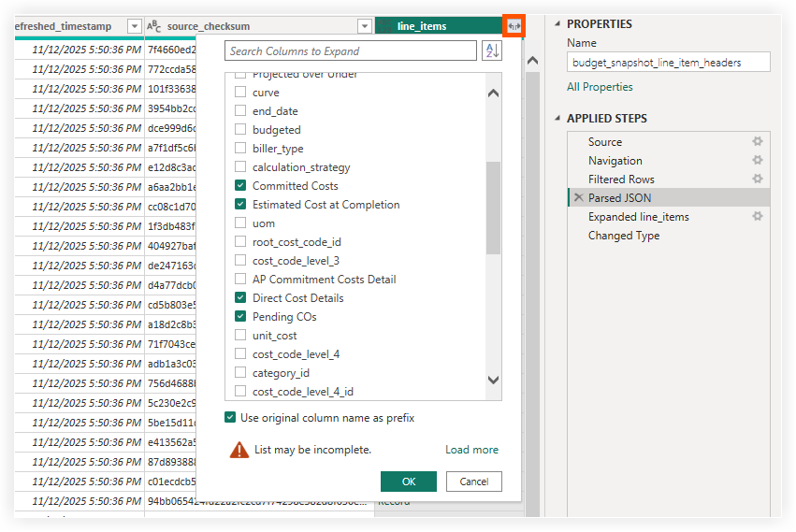Open settings gear for Source step
Viewport: 796px width, 532px height.
pos(758,141)
